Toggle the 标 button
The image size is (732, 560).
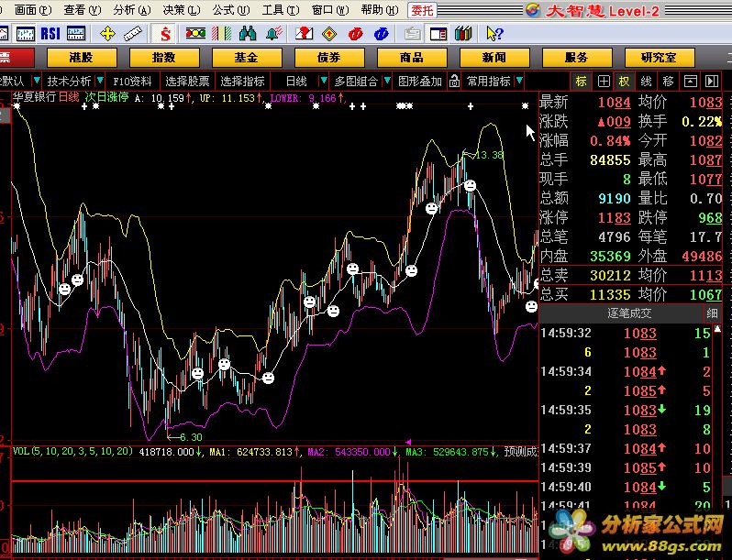(582, 82)
